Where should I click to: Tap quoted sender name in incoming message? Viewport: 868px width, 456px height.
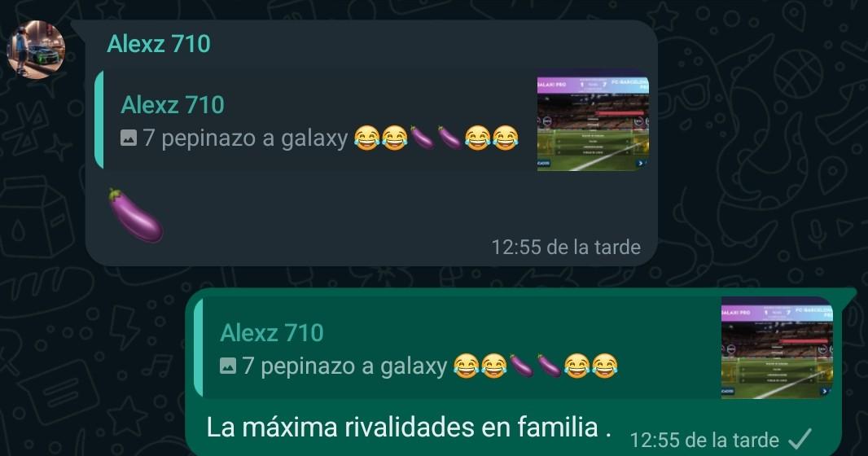[173, 104]
